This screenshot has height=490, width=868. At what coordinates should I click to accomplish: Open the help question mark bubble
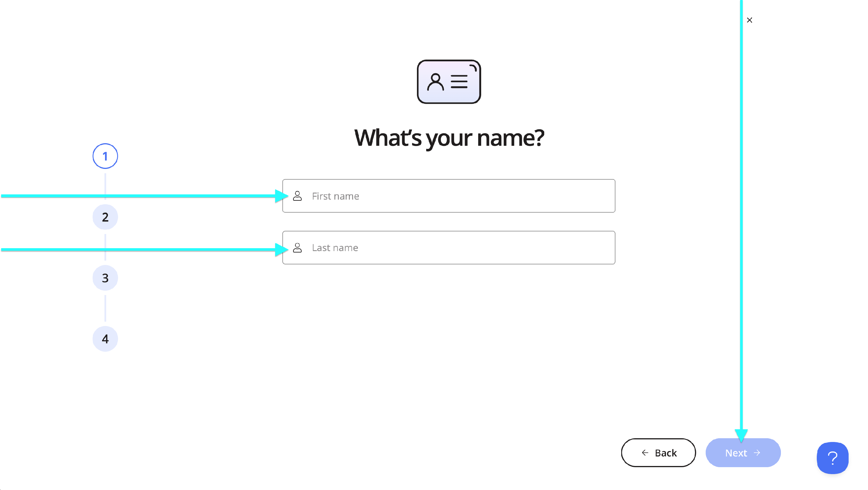(x=832, y=458)
